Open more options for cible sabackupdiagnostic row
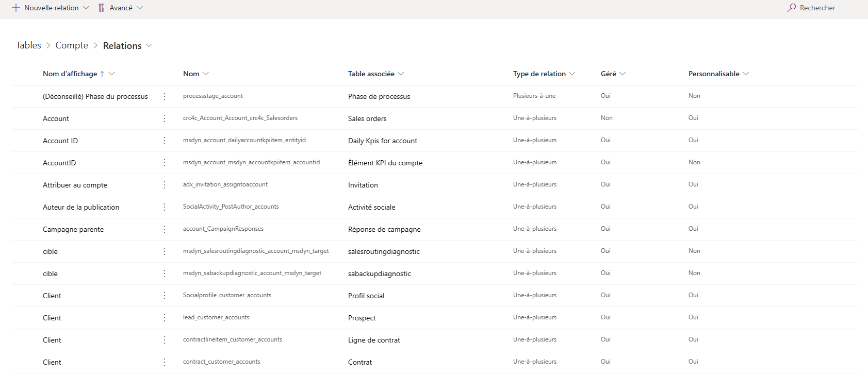This screenshot has width=868, height=376. pyautogui.click(x=165, y=274)
